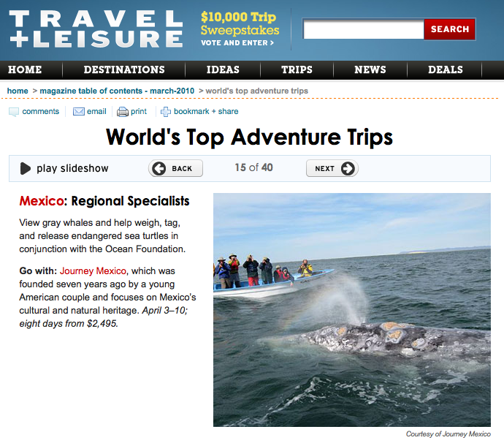
Task: Go back to previous slide
Action: pos(175,168)
